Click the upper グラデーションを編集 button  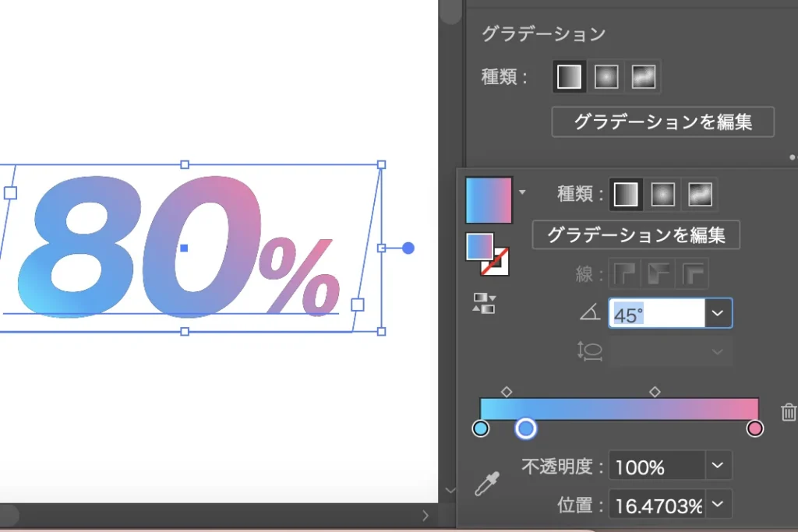[662, 122]
